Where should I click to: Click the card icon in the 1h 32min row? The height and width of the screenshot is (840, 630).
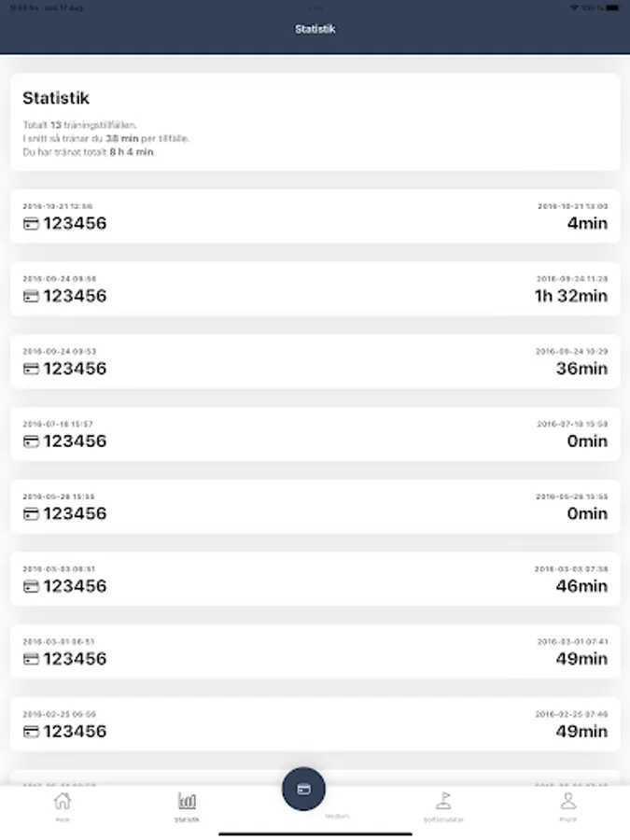tap(31, 297)
